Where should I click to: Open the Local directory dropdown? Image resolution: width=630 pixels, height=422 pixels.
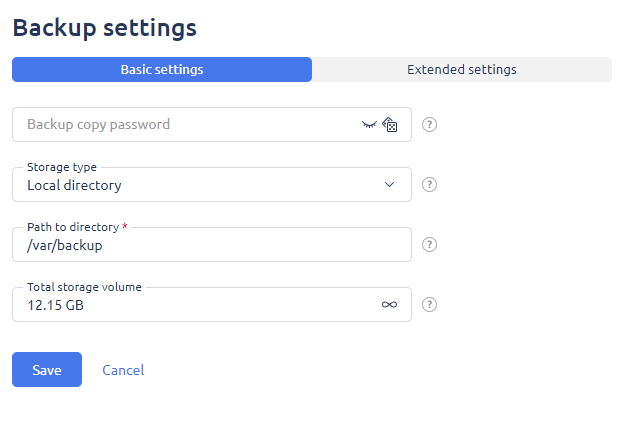[200, 185]
